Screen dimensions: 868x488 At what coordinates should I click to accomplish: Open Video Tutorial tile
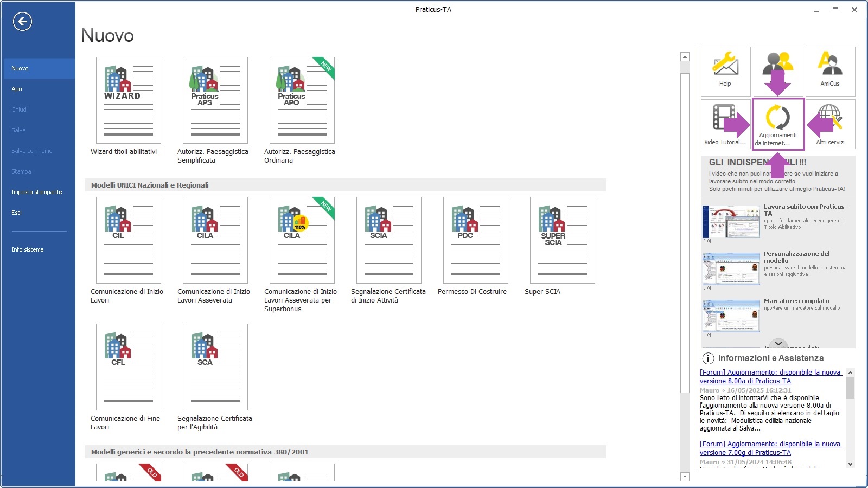click(726, 124)
